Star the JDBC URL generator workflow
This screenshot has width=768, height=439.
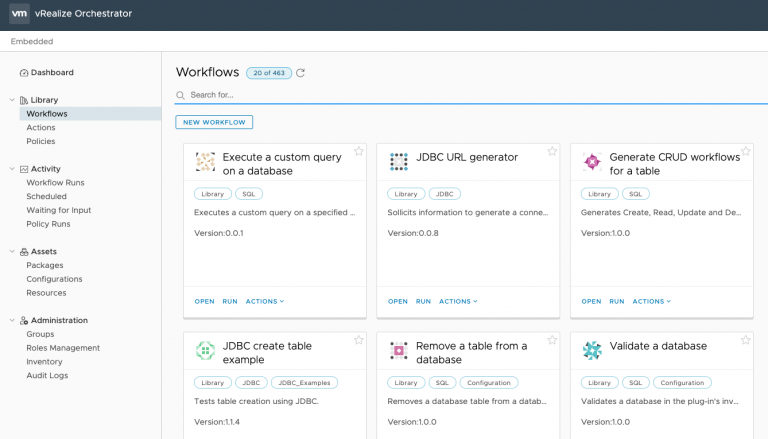[552, 151]
